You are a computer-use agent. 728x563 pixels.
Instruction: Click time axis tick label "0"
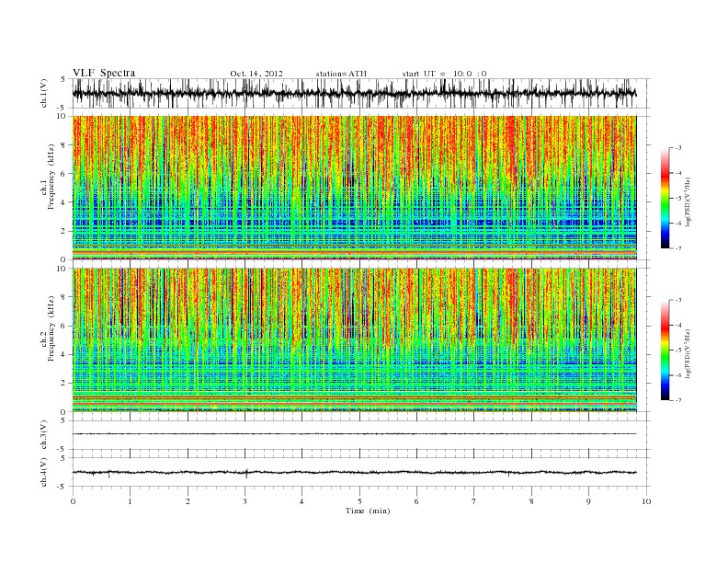tap(73, 501)
